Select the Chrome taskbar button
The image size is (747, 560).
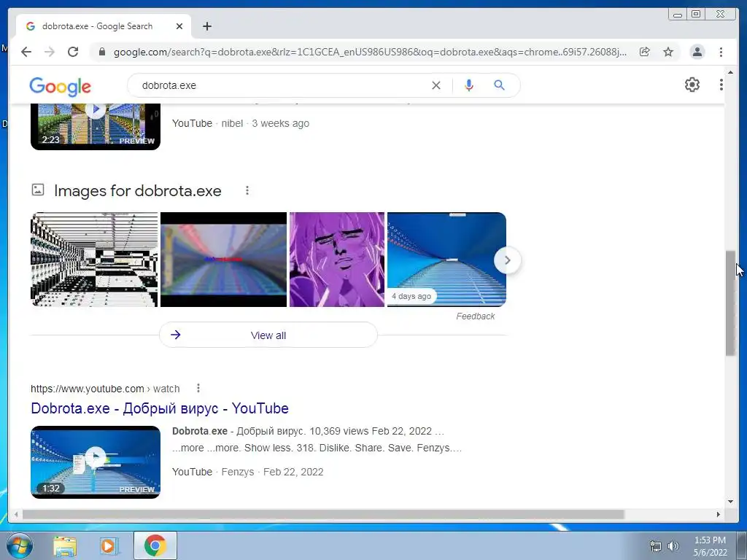click(x=155, y=545)
